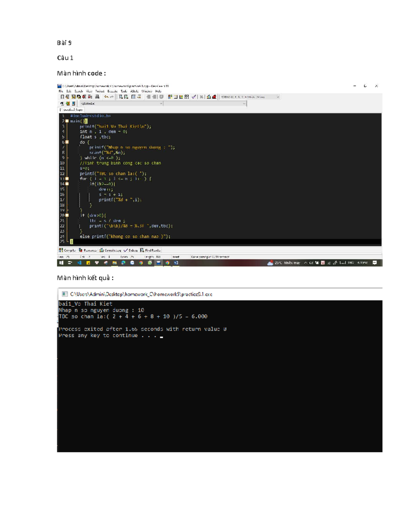Open the Execute menu
This screenshot has height=532, width=411.
(x=112, y=91)
